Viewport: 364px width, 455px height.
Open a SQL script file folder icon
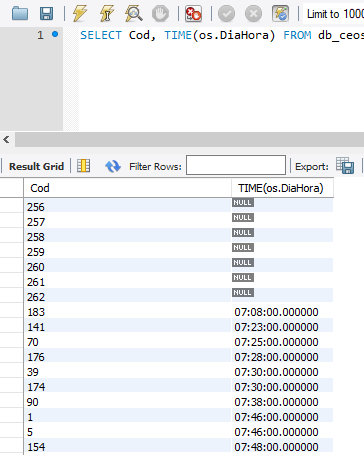pos(20,14)
